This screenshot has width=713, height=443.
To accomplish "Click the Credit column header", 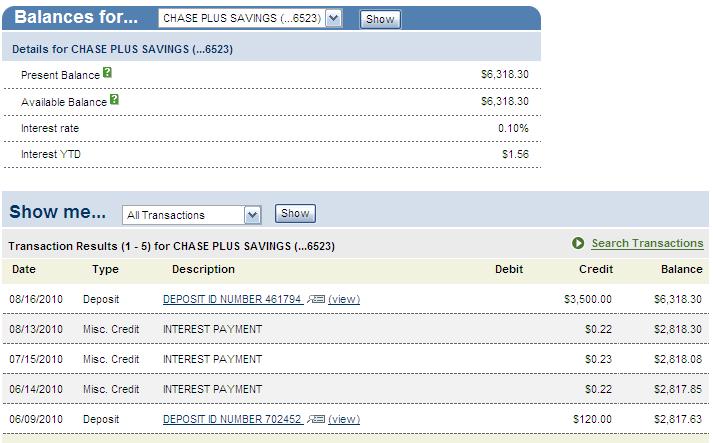I will [596, 269].
